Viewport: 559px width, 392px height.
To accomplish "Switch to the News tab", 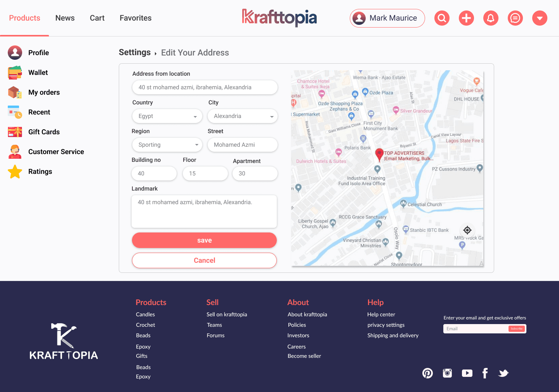I will coord(65,18).
